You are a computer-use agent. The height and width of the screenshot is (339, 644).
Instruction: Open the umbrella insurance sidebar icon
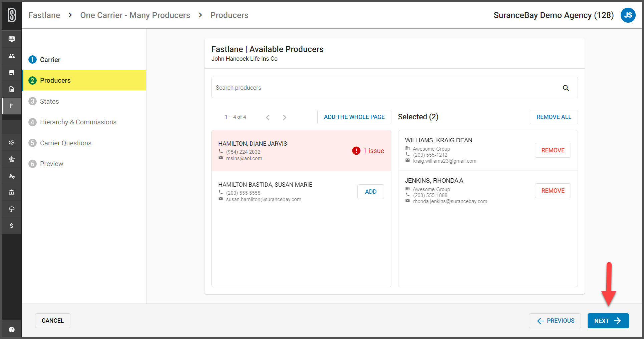12,209
